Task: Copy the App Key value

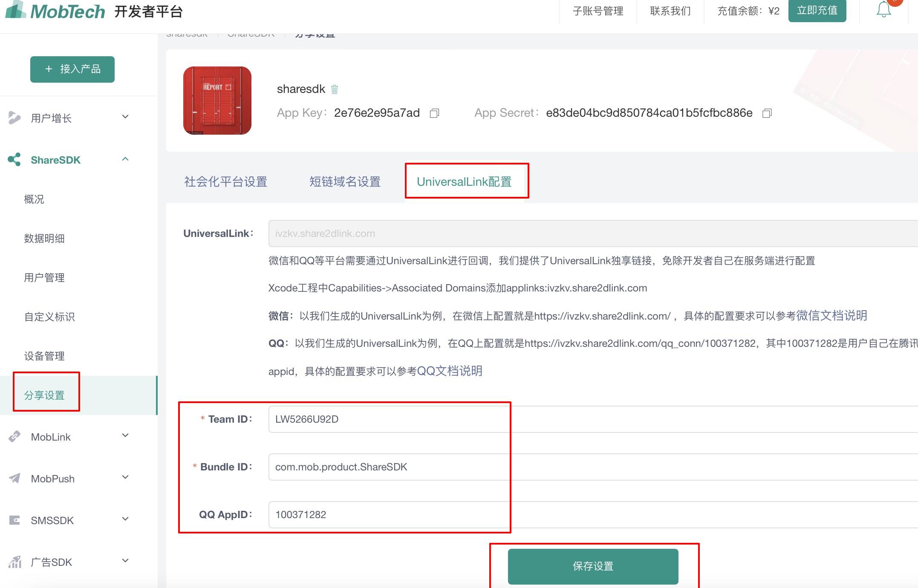Action: point(435,113)
